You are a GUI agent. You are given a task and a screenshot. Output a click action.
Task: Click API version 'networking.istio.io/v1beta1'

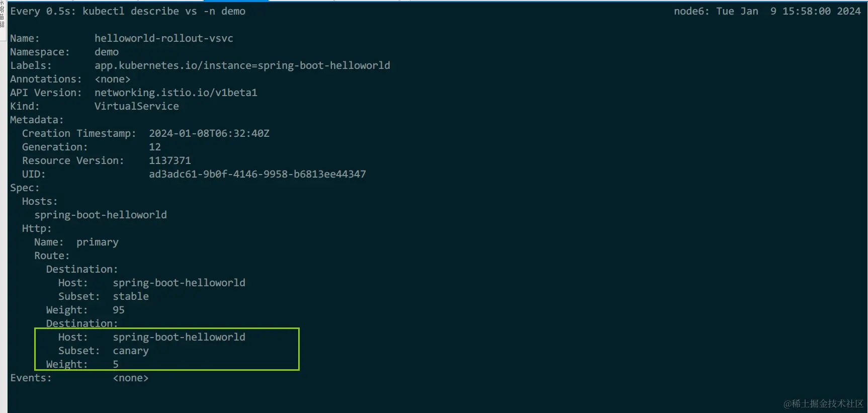(176, 93)
